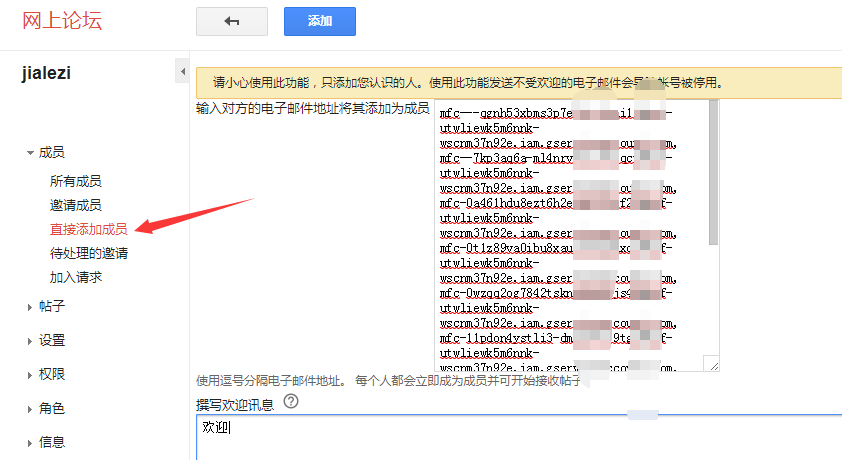Open 加入请求 in the sidebar

point(75,277)
